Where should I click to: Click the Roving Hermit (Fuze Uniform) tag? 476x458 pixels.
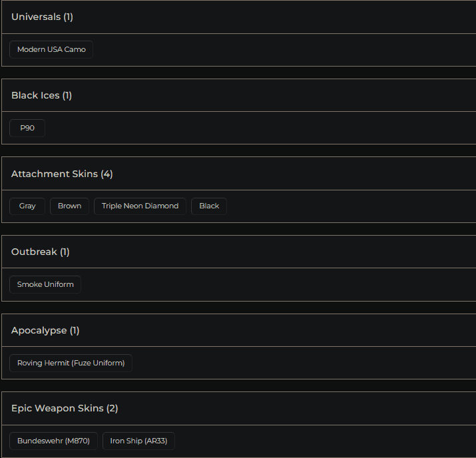[x=71, y=363]
